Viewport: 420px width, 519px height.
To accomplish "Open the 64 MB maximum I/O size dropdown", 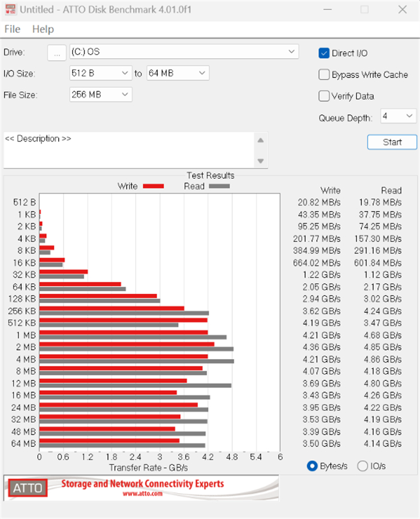I will (x=178, y=73).
